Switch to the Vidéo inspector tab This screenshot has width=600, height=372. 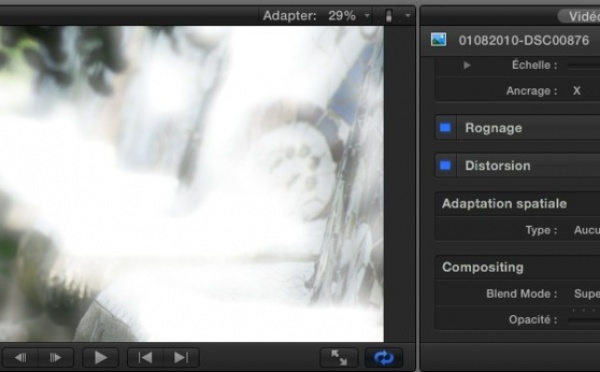coord(579,16)
